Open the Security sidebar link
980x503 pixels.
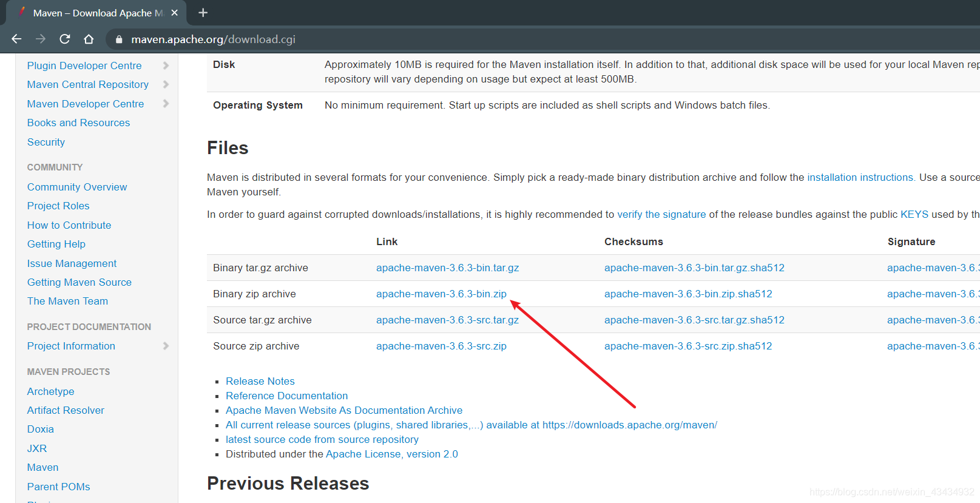pos(46,142)
